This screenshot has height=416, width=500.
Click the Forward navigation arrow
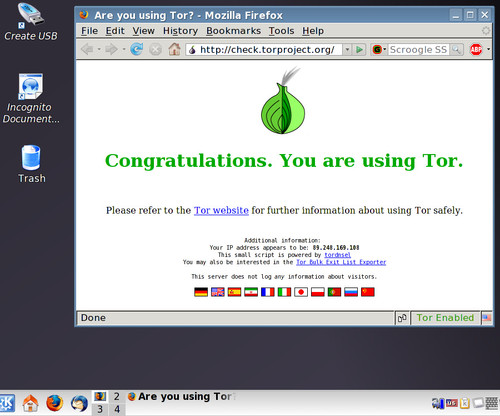coord(111,49)
